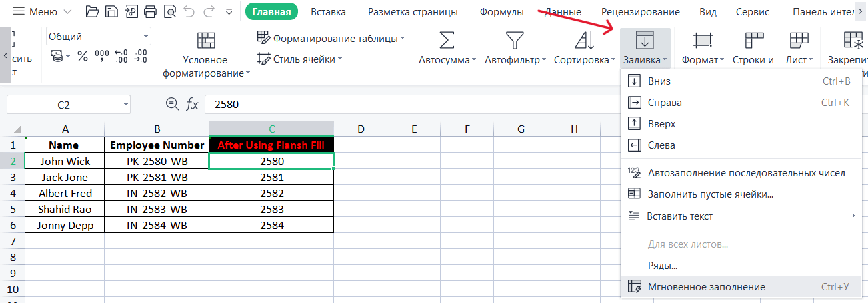
Task: Click the Формат icon
Action: [x=702, y=41]
